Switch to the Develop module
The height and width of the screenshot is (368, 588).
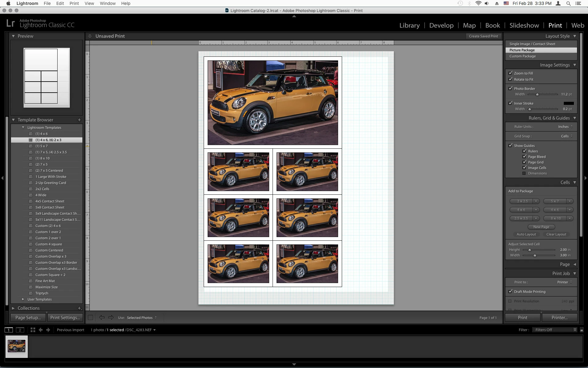tap(441, 25)
